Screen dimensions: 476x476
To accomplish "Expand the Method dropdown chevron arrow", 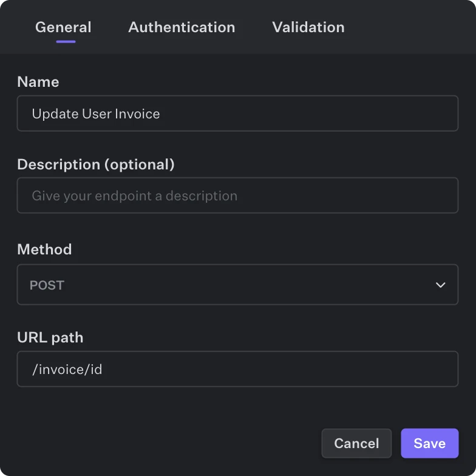I will coord(441,285).
